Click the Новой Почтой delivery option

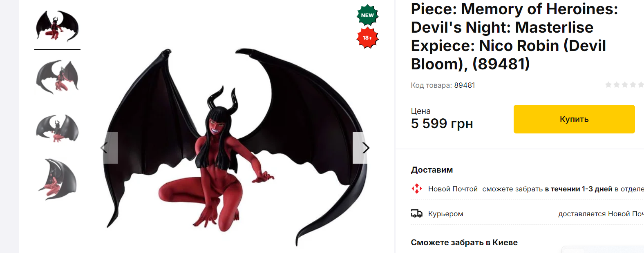pyautogui.click(x=453, y=189)
